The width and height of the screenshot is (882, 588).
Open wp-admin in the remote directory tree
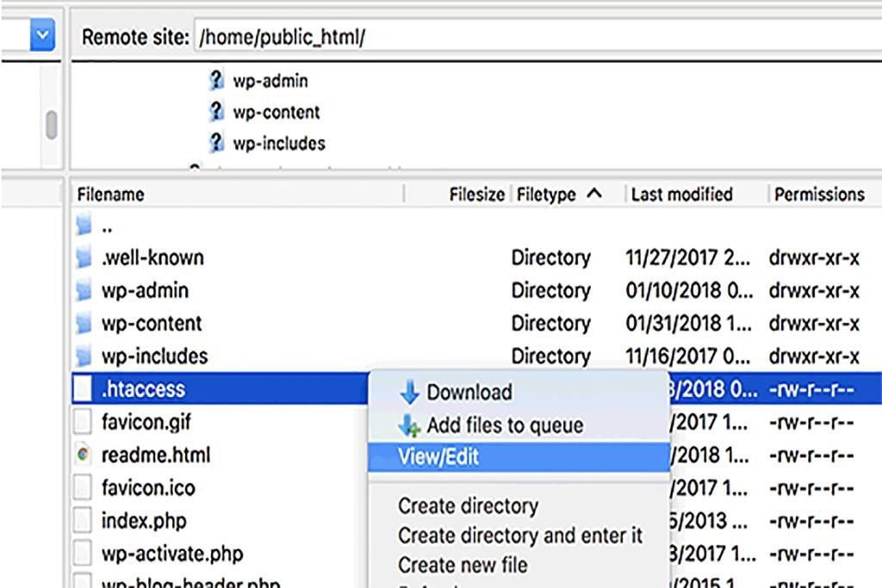click(x=270, y=81)
